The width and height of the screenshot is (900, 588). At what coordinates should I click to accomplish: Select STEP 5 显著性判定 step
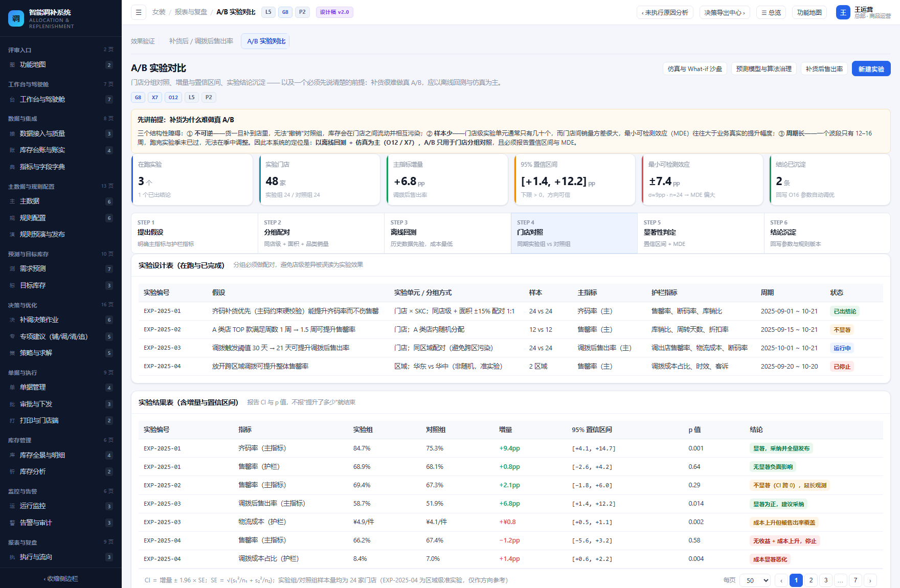click(x=701, y=233)
